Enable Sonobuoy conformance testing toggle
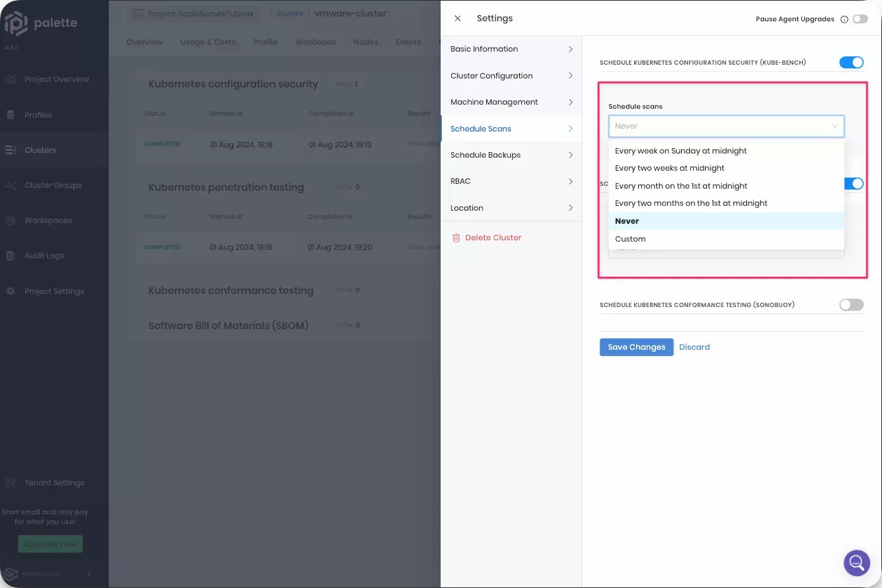The width and height of the screenshot is (882, 588). click(x=851, y=305)
